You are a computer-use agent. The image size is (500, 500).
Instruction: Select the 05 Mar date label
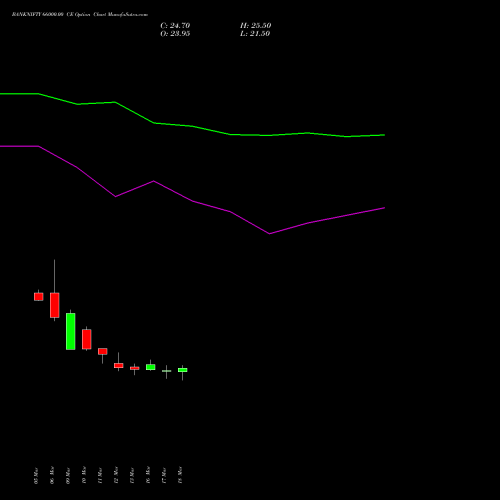(x=36, y=476)
